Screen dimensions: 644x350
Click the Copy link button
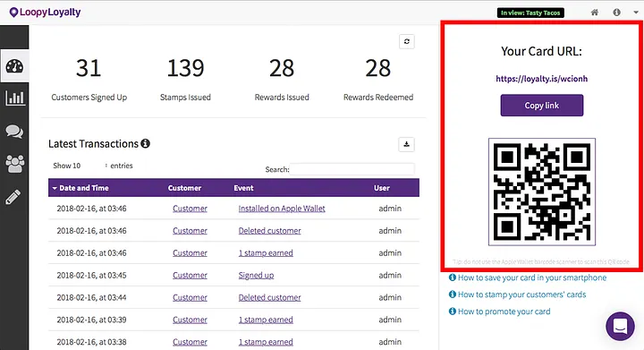click(541, 105)
